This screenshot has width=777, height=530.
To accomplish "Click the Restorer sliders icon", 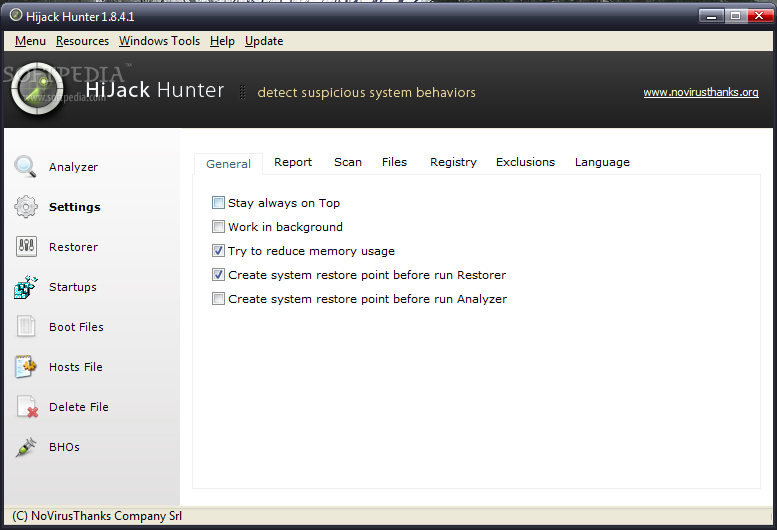I will [x=26, y=246].
